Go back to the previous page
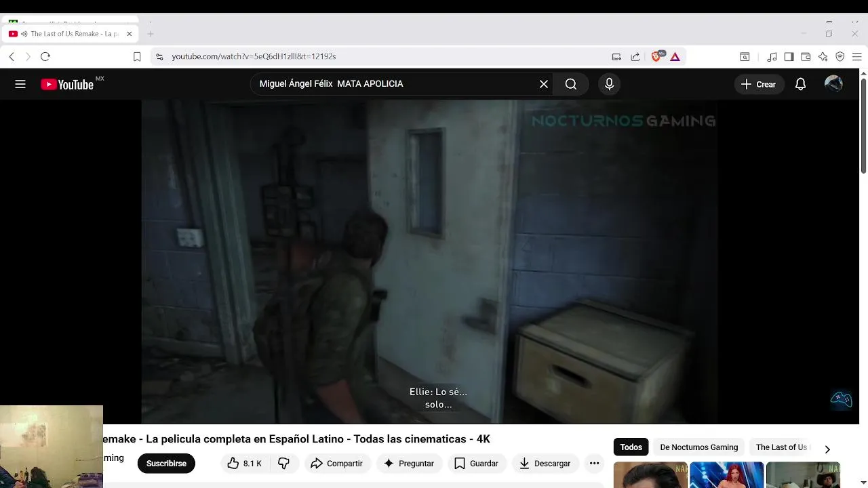Viewport: 868px width, 488px height. coord(12,57)
